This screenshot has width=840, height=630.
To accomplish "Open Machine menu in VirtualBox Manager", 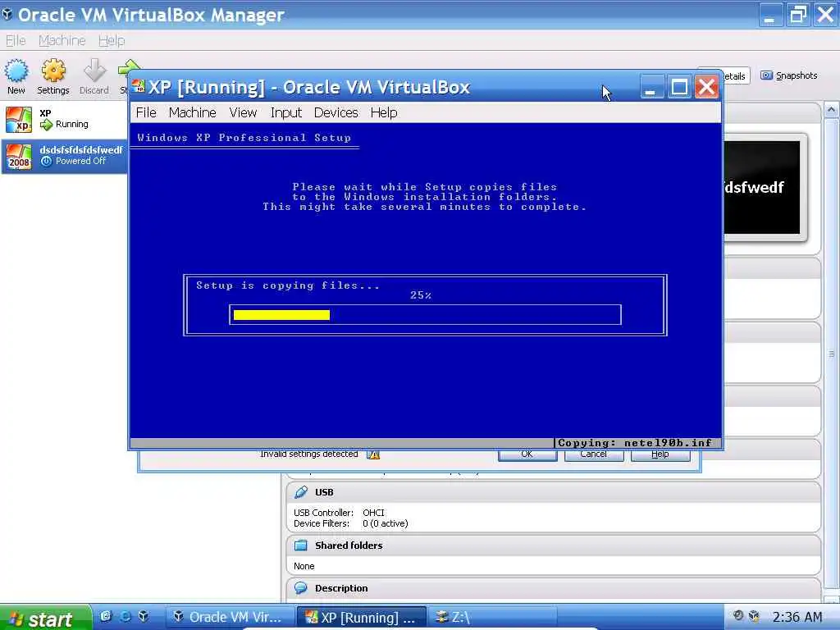I will [62, 40].
